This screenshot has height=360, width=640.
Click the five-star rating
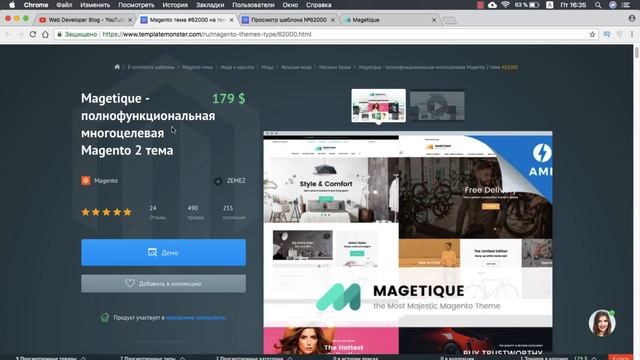pos(106,212)
